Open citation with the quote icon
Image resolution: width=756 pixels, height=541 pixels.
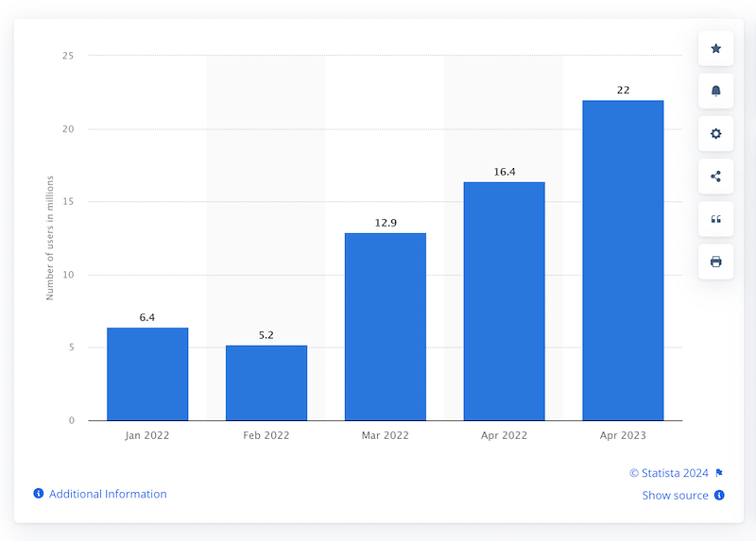coord(715,219)
